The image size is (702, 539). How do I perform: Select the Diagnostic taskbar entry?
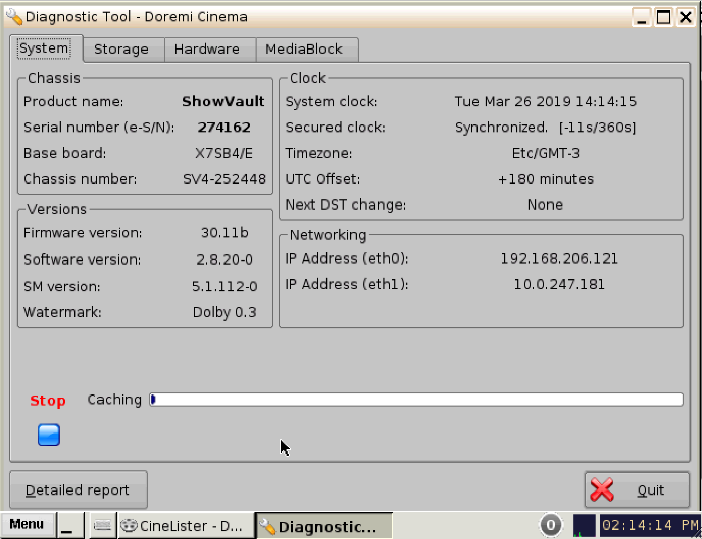pyautogui.click(x=323, y=526)
